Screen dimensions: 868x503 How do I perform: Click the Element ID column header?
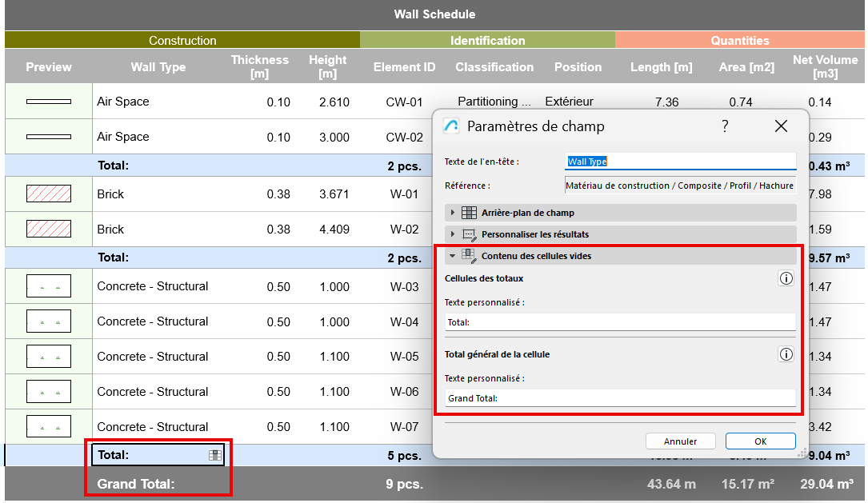404,67
